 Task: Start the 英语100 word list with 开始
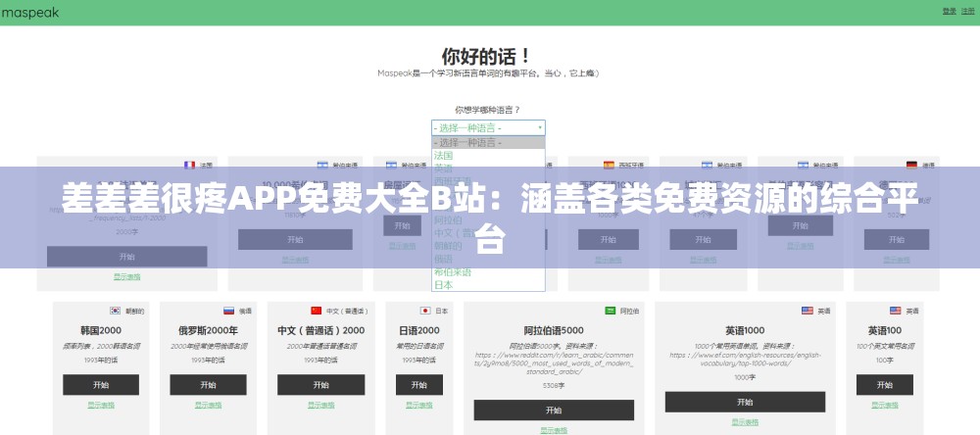point(884,385)
